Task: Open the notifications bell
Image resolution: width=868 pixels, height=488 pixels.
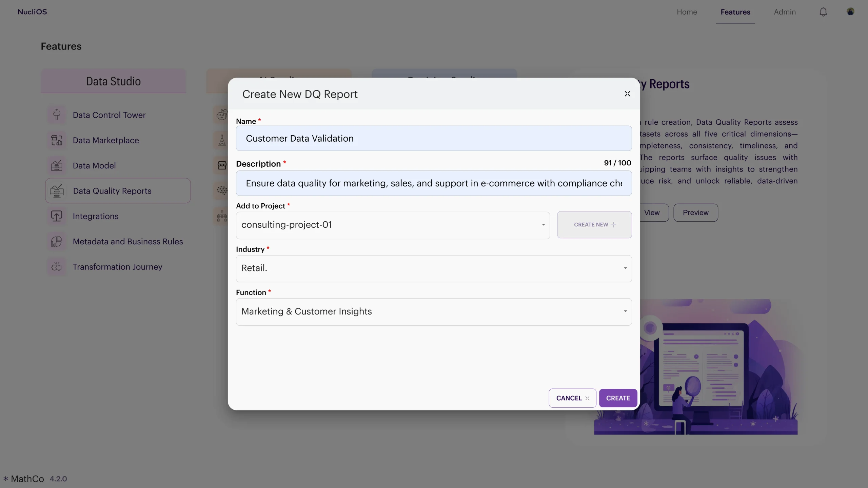Action: point(823,12)
